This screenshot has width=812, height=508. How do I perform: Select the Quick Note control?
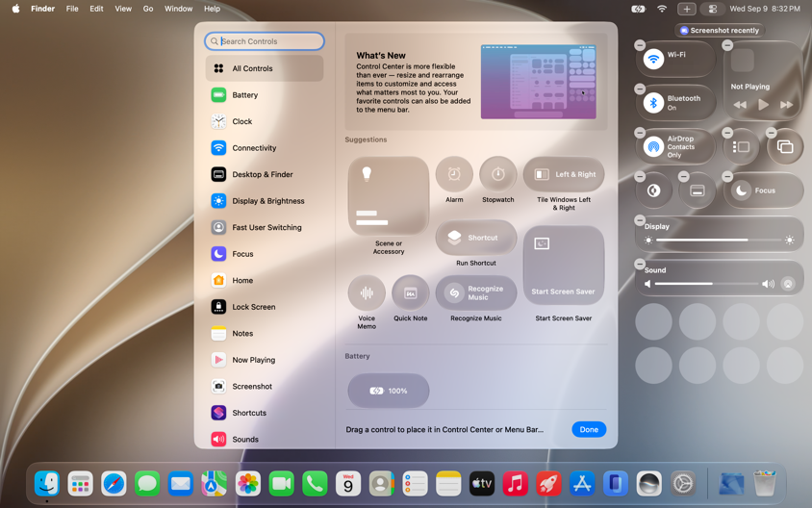pyautogui.click(x=410, y=293)
